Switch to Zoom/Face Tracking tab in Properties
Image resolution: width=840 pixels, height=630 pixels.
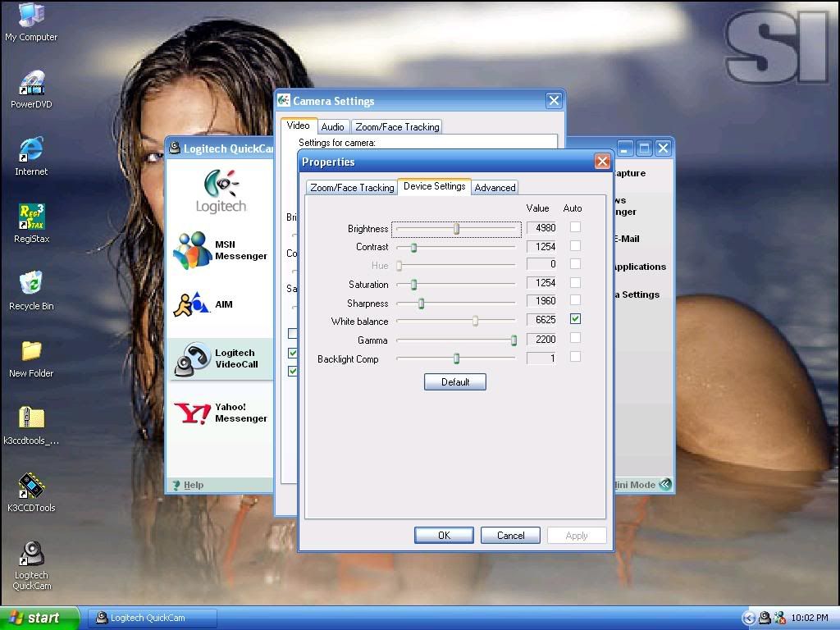[x=352, y=188]
